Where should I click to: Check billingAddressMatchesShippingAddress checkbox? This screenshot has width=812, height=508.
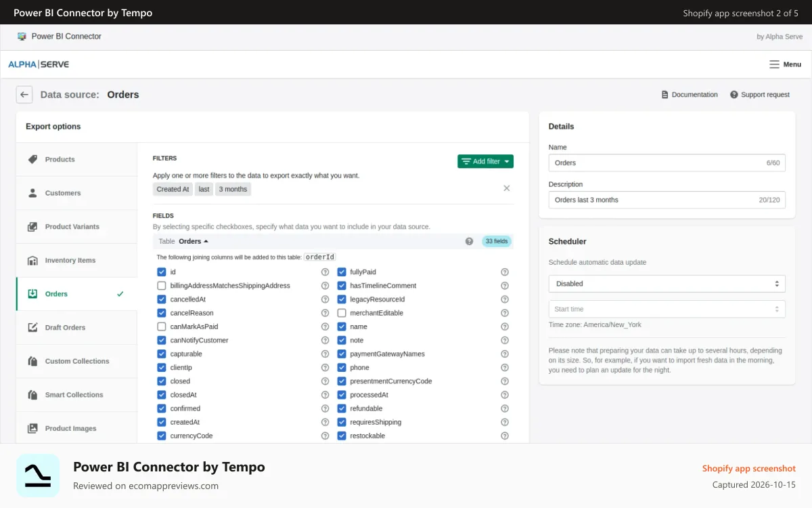click(162, 286)
